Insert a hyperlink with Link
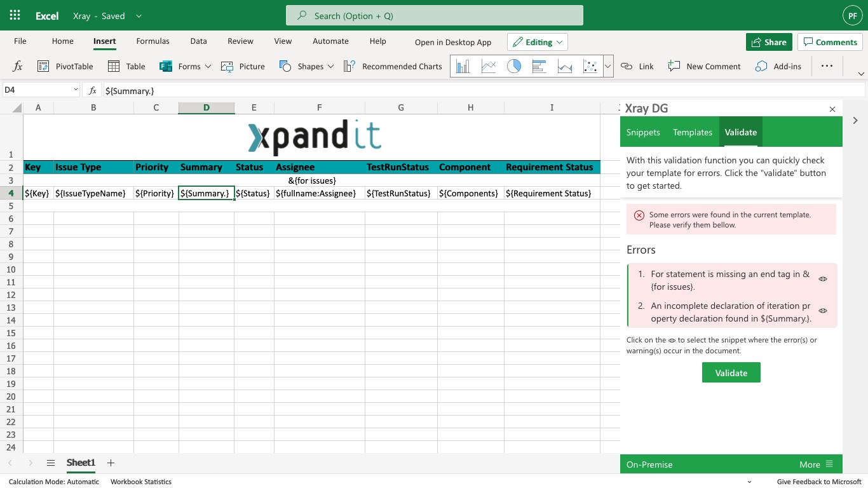868x488 pixels. click(637, 66)
